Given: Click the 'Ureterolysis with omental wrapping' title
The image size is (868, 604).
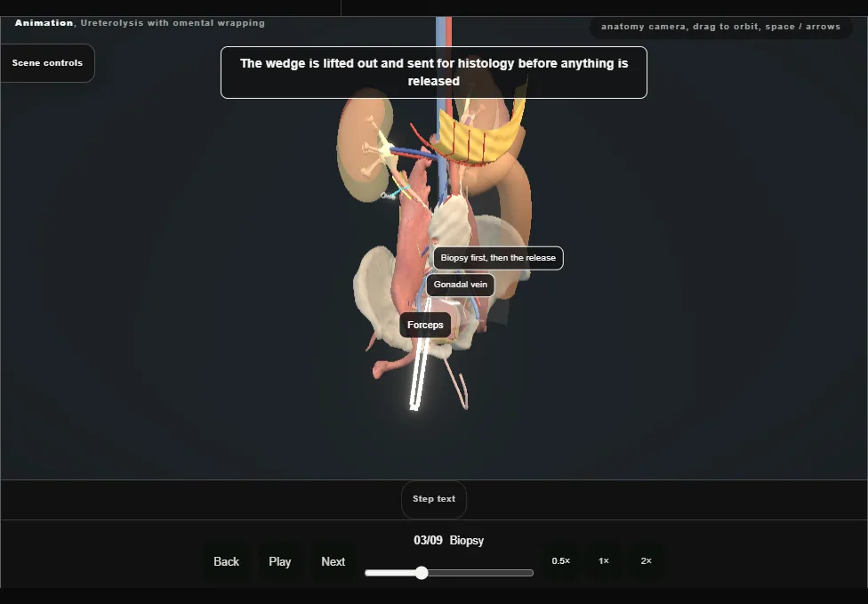Looking at the screenshot, I should pyautogui.click(x=173, y=23).
